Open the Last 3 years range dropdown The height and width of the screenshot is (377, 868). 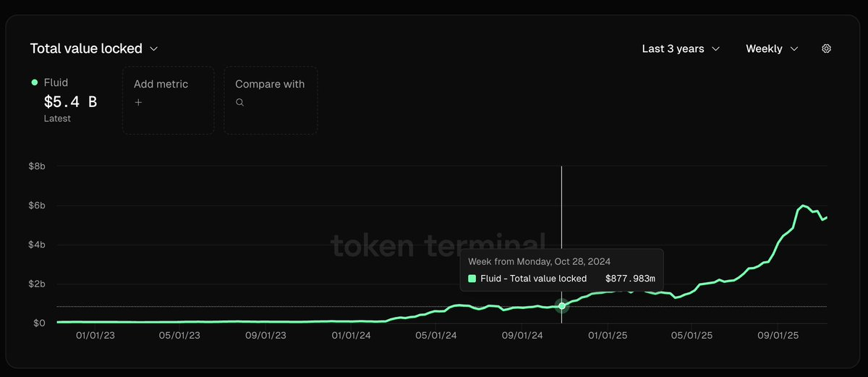click(x=681, y=48)
